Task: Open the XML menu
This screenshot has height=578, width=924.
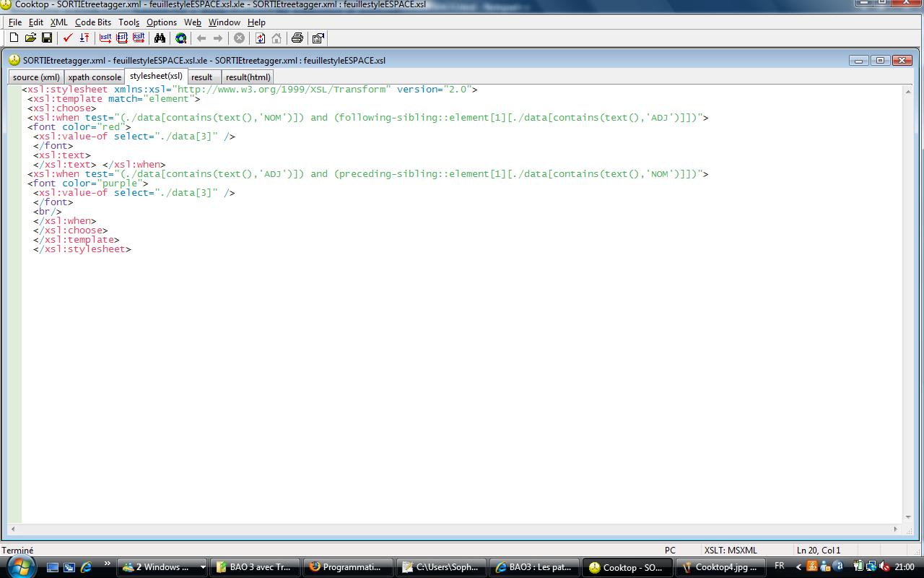Action: click(x=59, y=22)
